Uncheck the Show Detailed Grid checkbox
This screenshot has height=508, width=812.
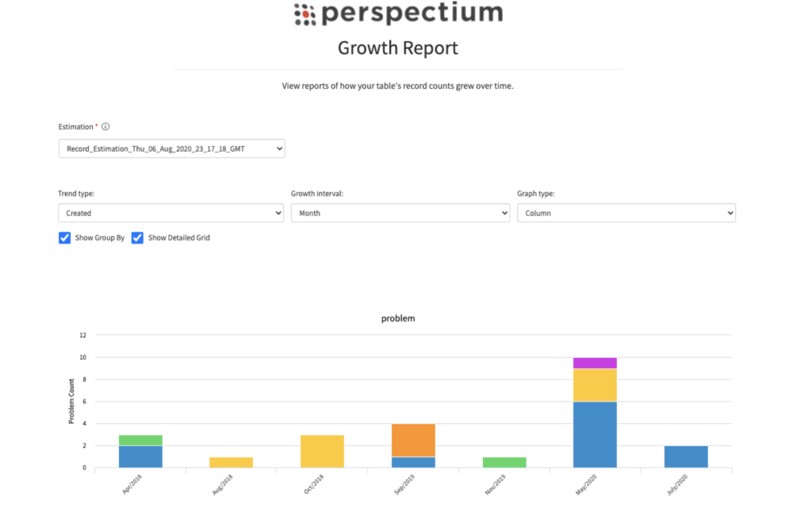(x=137, y=237)
